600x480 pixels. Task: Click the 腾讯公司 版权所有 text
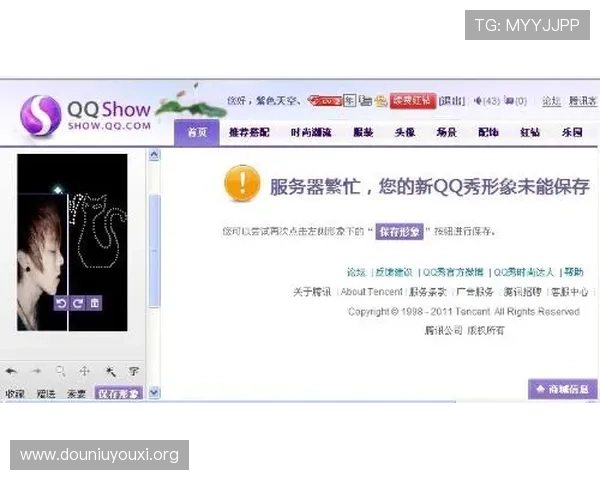tap(465, 330)
